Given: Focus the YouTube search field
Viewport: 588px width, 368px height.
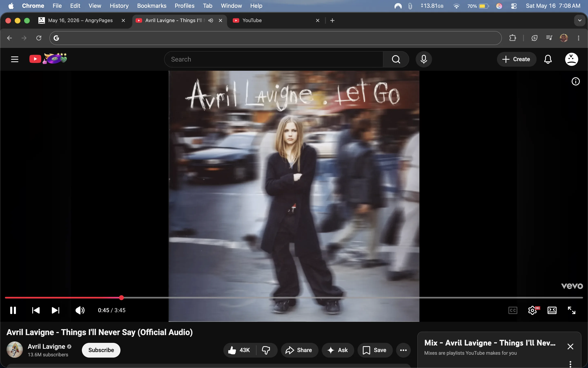Looking at the screenshot, I should (274, 59).
